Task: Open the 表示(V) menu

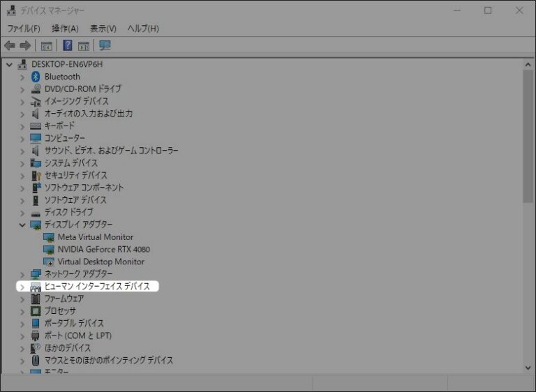Action: tap(103, 29)
